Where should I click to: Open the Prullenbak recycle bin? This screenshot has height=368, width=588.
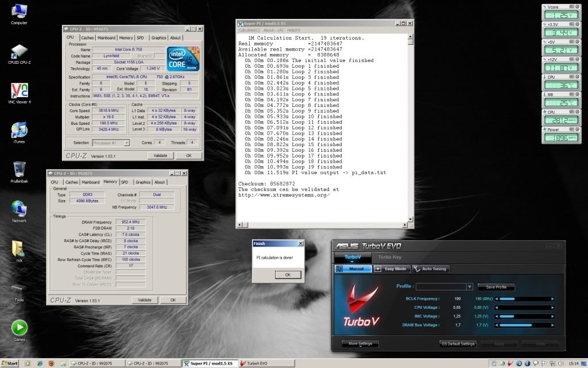[x=19, y=169]
